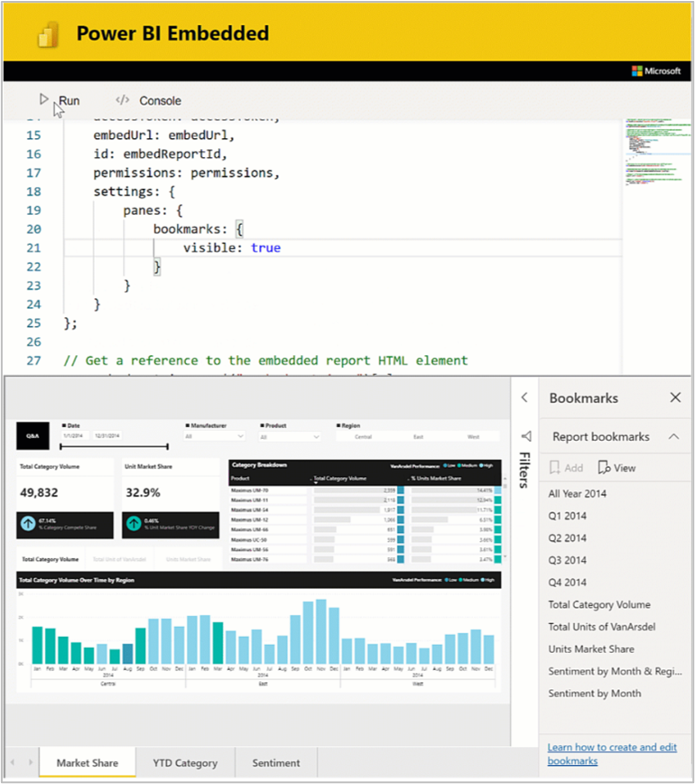
Task: Click the 'embedUrl: embedUrl,' code line
Action: (163, 135)
